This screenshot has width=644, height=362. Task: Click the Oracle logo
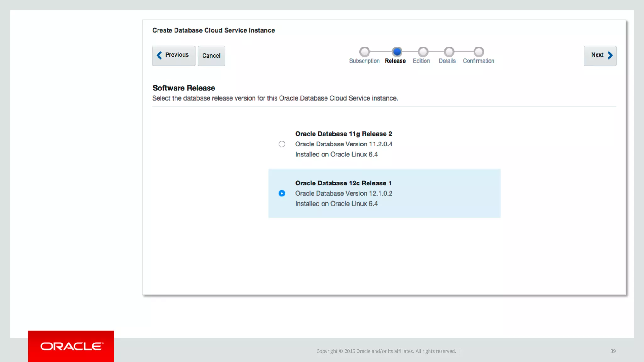(x=71, y=346)
